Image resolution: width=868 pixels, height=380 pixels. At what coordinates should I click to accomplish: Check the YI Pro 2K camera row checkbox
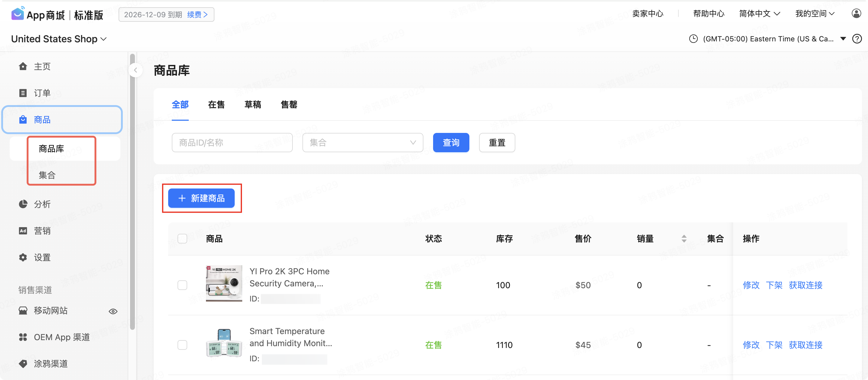click(182, 285)
